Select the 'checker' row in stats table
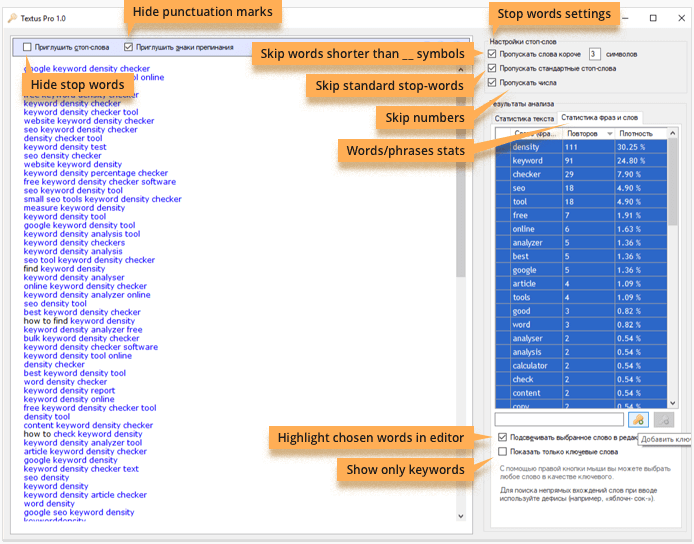Viewport: 694px width, 544px height. (581, 174)
